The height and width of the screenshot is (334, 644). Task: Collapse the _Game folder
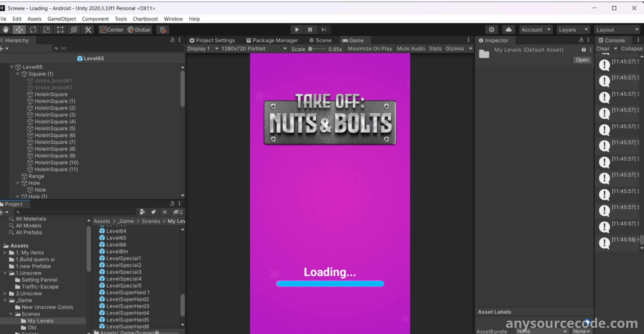[x=5, y=300]
